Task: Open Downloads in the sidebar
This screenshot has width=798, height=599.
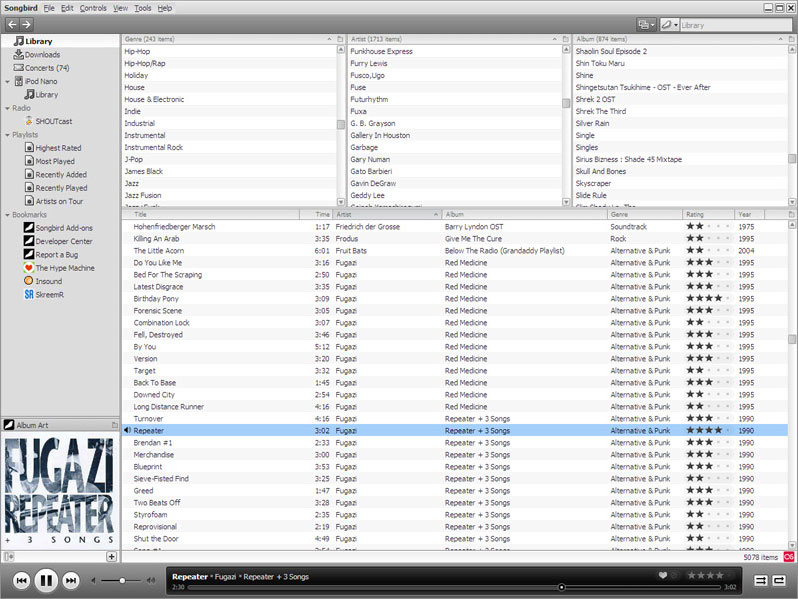Action: pos(42,55)
